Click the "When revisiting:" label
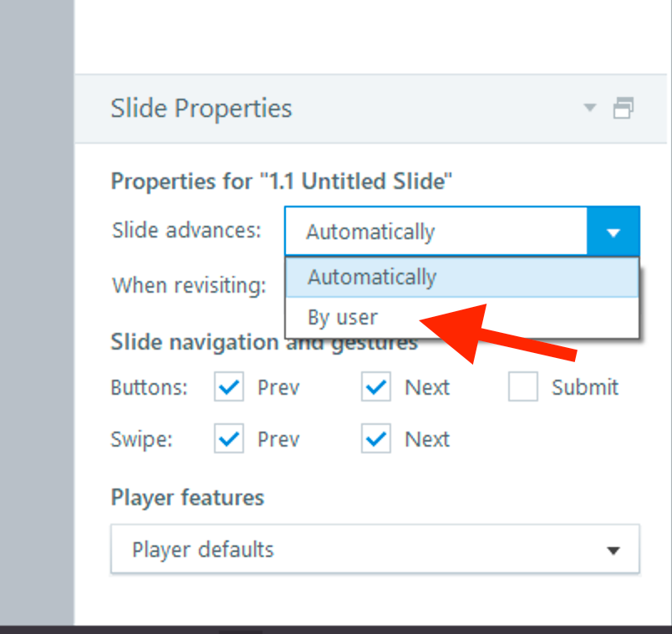 189,285
